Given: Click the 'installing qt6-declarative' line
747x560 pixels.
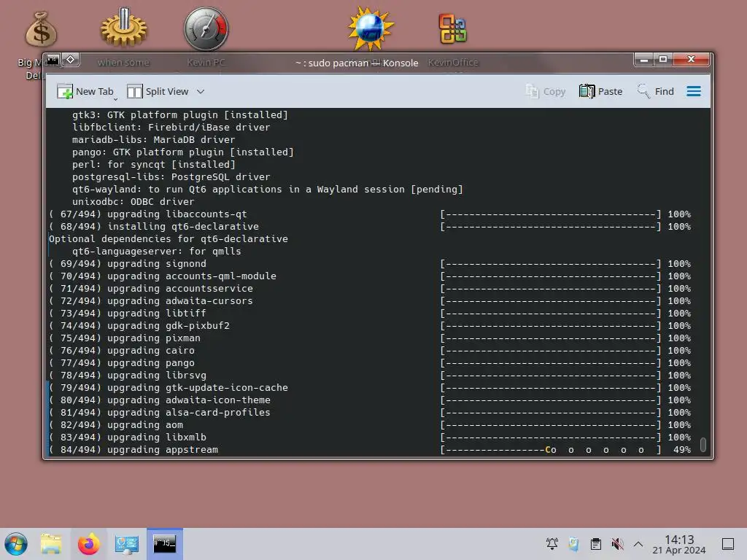Looking at the screenshot, I should coord(183,227).
